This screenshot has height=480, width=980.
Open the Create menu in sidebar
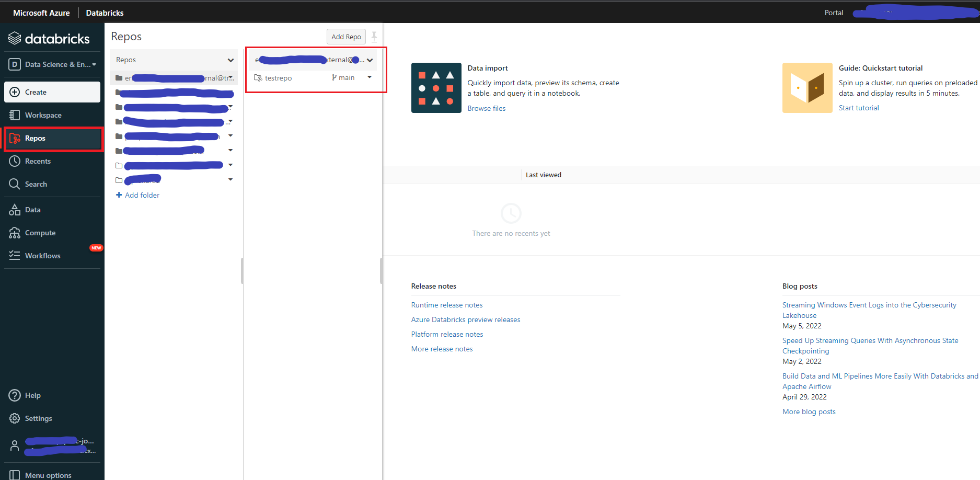click(52, 92)
